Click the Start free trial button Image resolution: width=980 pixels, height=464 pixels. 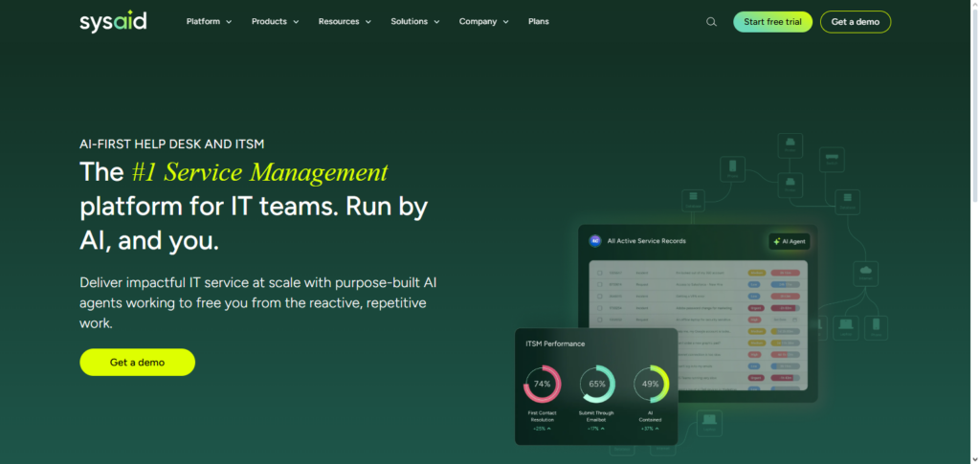(771, 22)
